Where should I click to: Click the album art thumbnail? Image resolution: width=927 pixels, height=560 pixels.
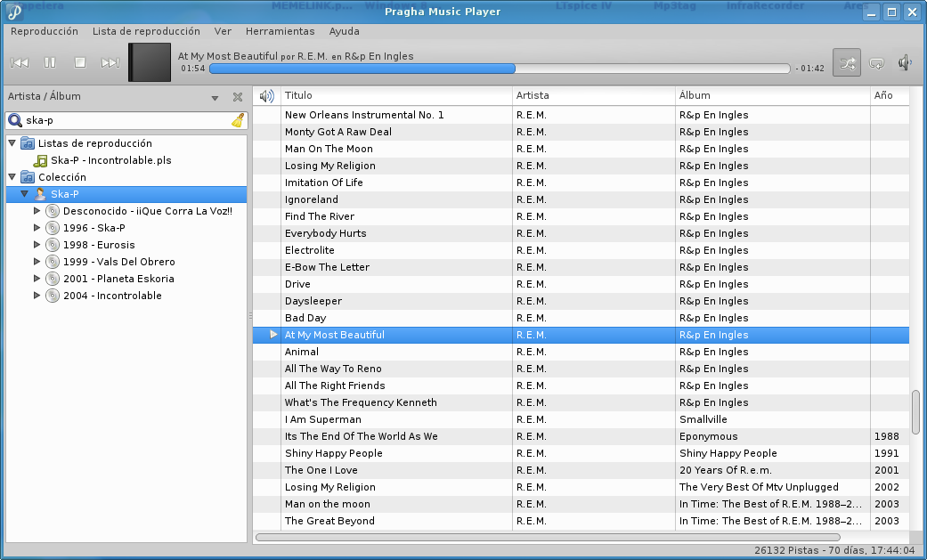point(150,62)
